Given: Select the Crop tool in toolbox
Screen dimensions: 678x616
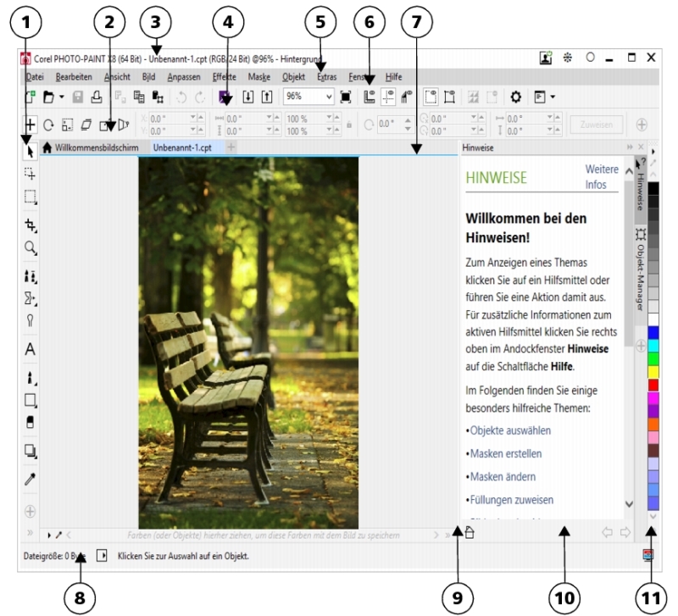Looking at the screenshot, I should [31, 224].
